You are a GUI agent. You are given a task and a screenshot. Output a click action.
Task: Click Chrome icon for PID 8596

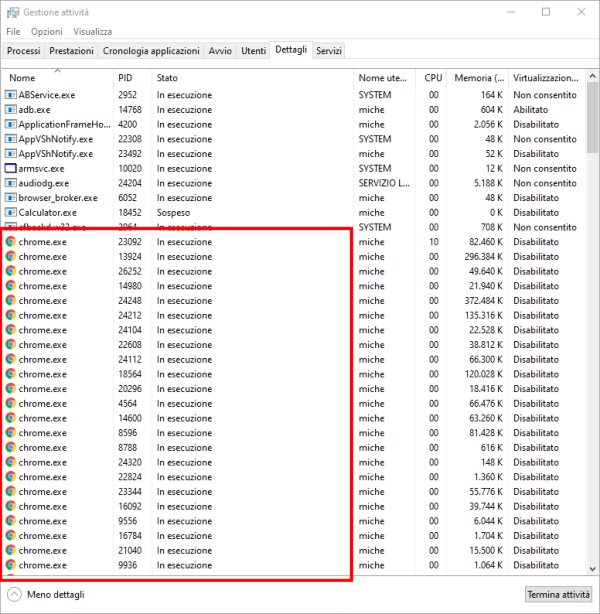[x=11, y=433]
